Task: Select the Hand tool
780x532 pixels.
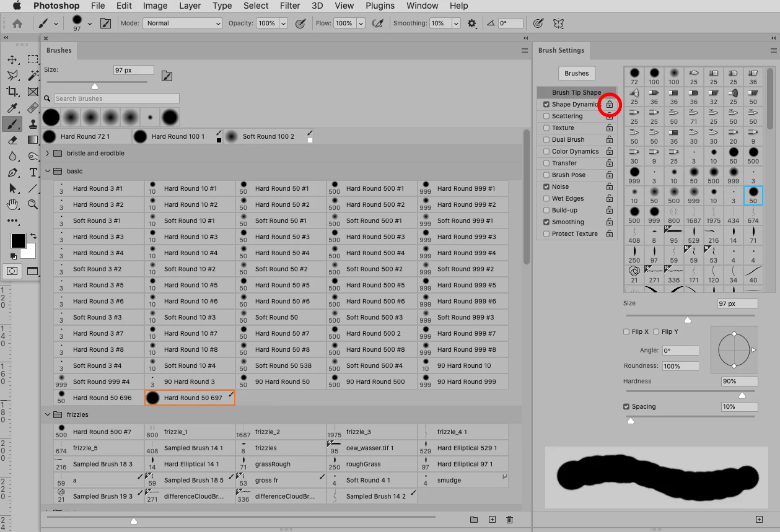Action: (x=12, y=204)
